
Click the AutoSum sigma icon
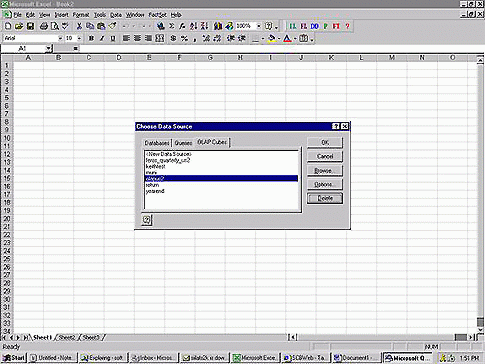pyautogui.click(x=172, y=26)
